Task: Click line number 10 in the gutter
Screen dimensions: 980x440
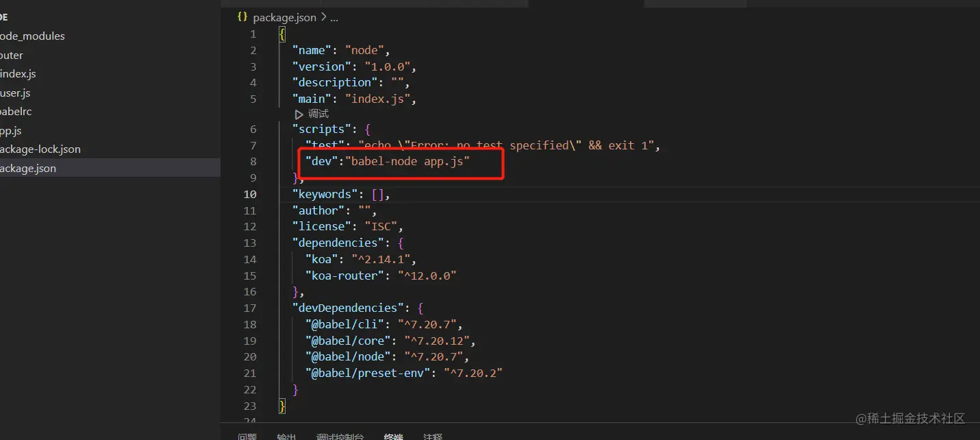Action: (x=251, y=194)
